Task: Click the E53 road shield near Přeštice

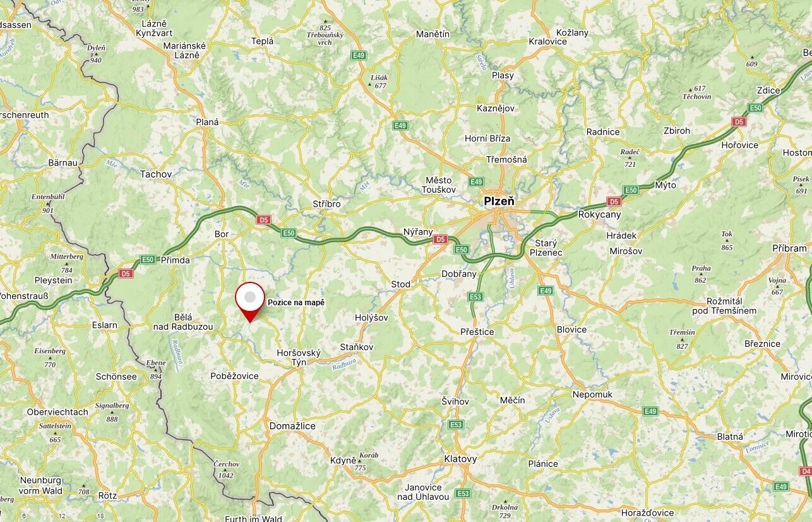Action: point(475,297)
